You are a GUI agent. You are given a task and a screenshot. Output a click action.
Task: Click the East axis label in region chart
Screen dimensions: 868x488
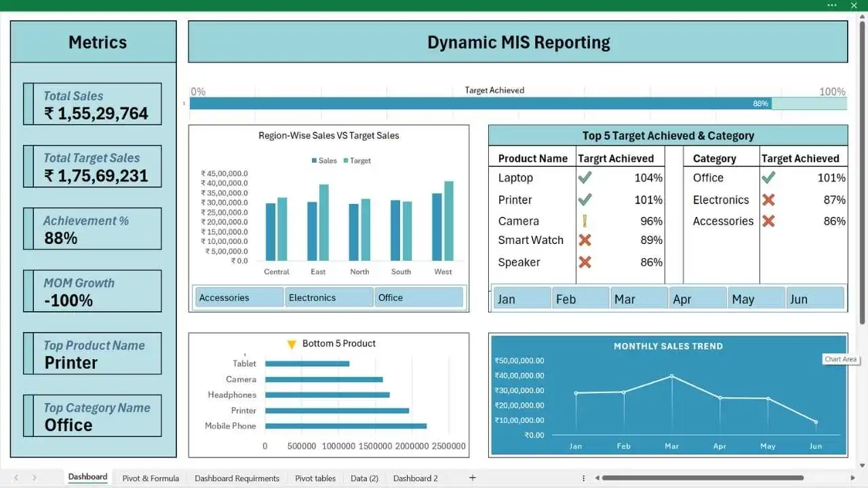pyautogui.click(x=318, y=272)
